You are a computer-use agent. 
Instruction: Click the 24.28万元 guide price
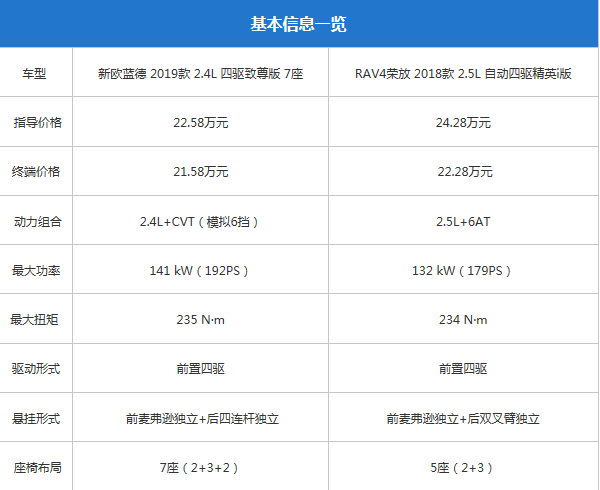pyautogui.click(x=463, y=122)
